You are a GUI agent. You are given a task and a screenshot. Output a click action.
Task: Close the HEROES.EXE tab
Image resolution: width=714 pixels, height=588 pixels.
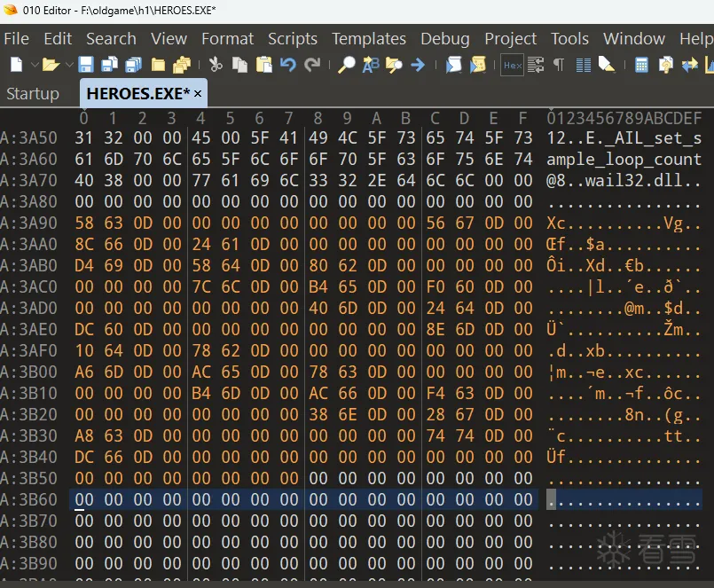pyautogui.click(x=198, y=94)
